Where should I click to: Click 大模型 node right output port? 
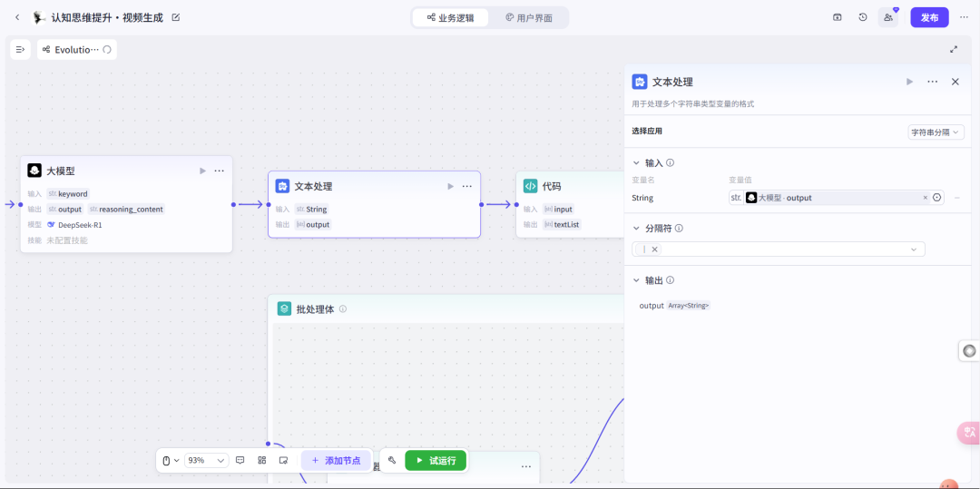click(233, 204)
